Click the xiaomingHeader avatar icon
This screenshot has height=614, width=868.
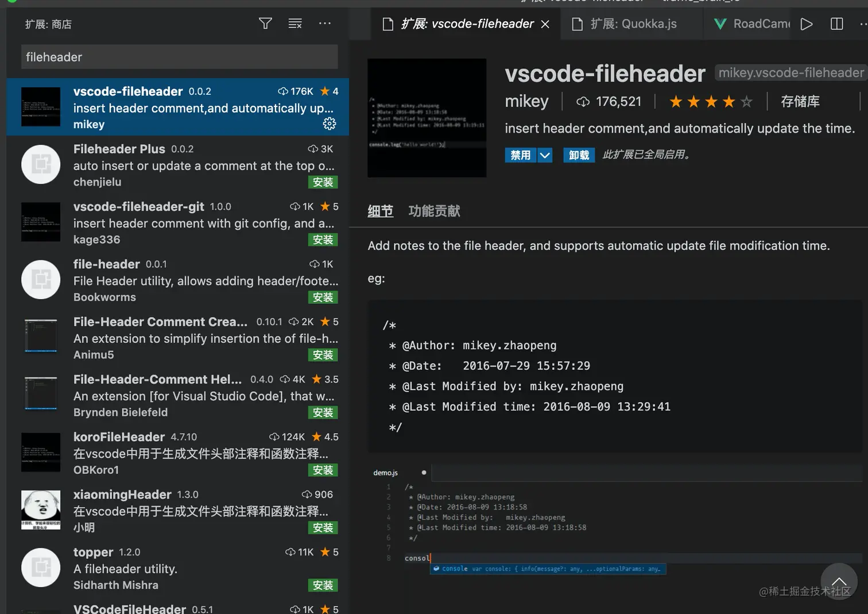click(41, 509)
